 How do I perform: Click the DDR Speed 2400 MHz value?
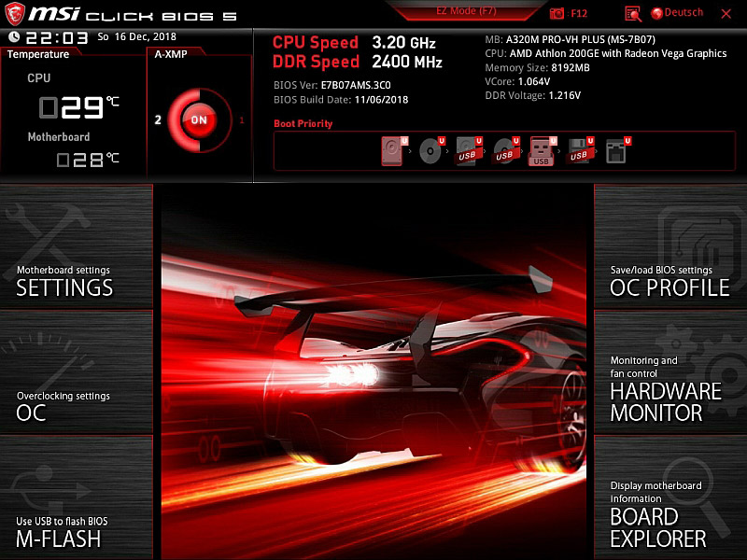[407, 62]
